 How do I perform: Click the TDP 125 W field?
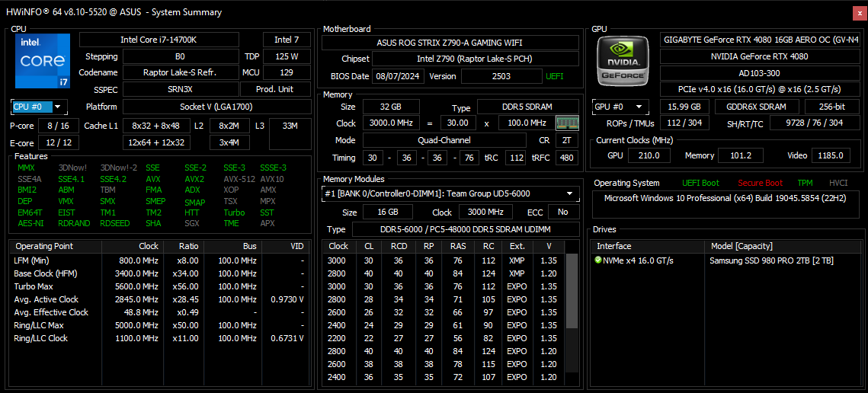tap(287, 56)
